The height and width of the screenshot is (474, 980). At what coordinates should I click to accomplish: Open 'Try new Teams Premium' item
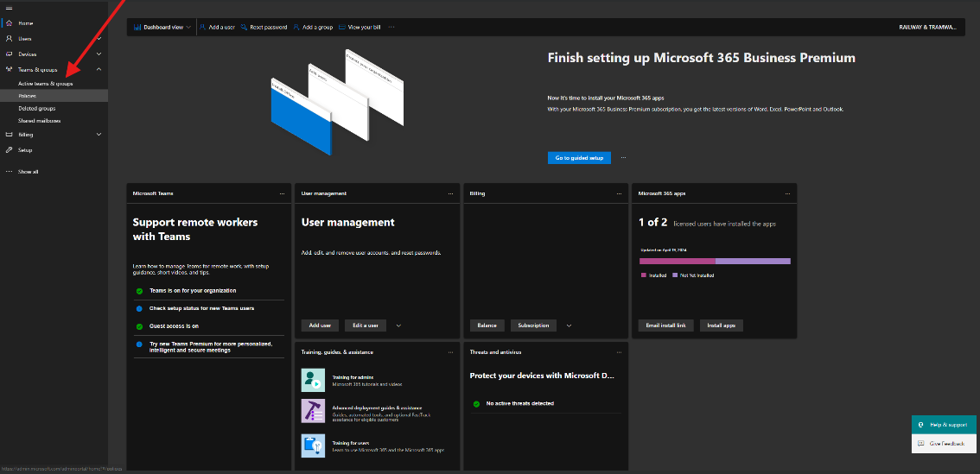(211, 347)
